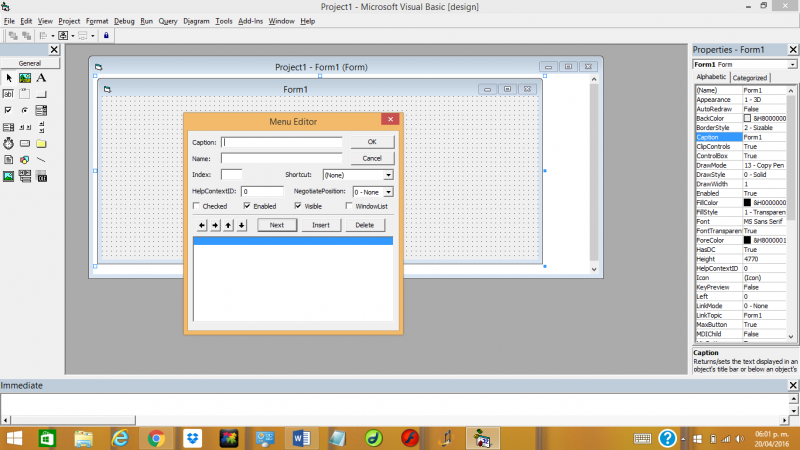
Task: Select the CommandButton control tool
Action: point(41,94)
